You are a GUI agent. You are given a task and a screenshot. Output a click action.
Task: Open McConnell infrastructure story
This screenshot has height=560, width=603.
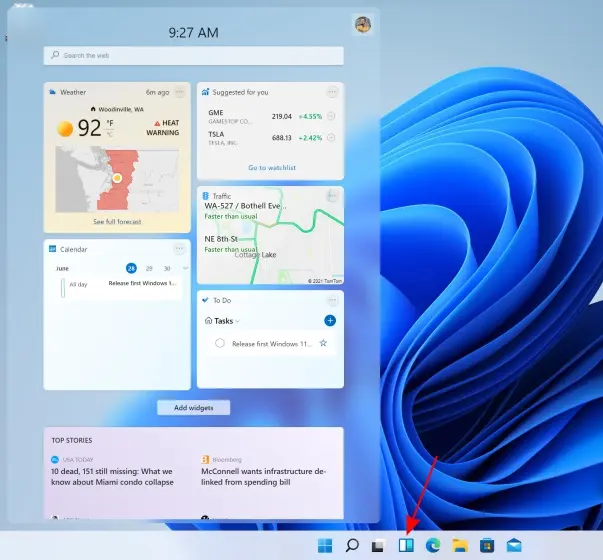point(263,477)
